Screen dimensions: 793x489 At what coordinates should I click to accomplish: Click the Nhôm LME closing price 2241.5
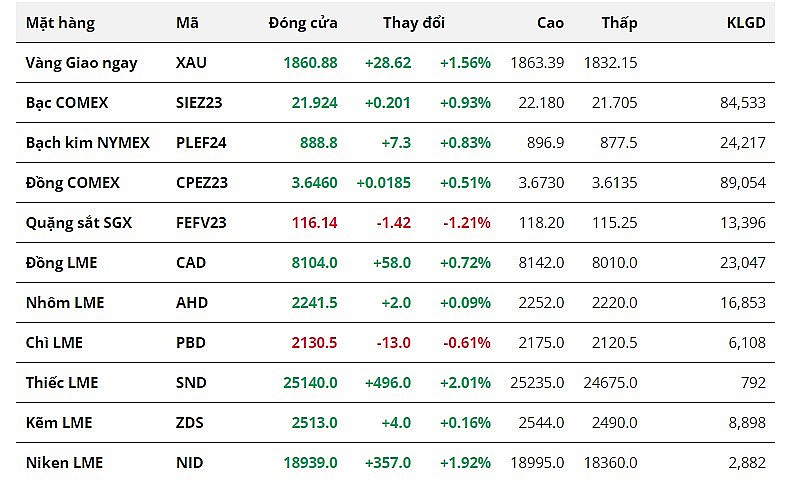(309, 302)
